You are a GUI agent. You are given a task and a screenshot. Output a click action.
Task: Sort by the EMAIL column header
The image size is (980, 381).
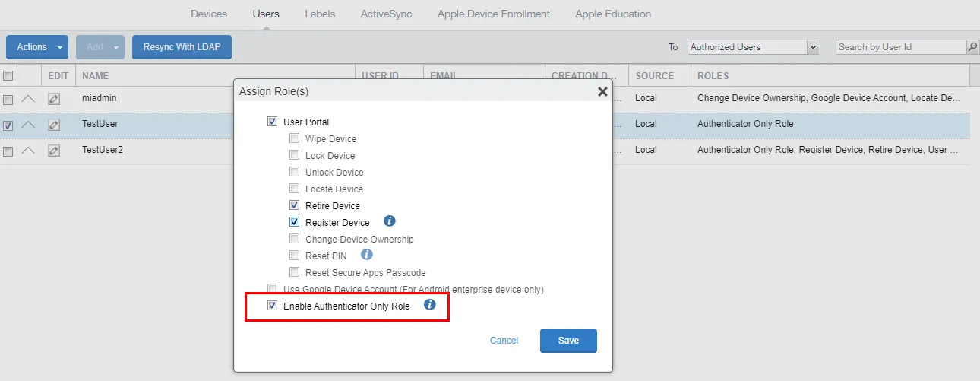pos(443,76)
